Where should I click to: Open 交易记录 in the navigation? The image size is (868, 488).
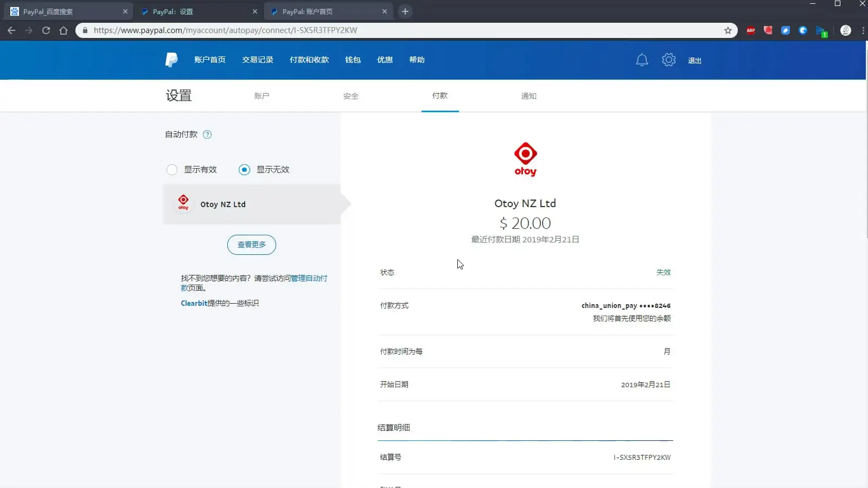point(258,60)
